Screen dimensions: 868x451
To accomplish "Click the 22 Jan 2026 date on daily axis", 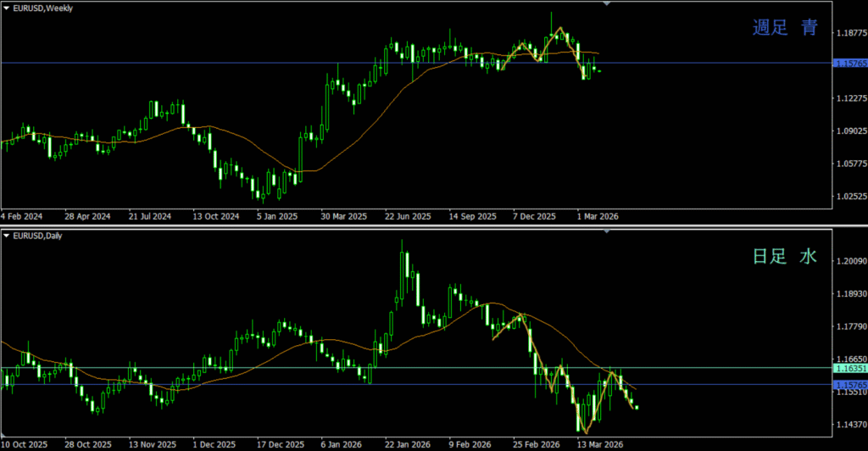I will click(x=404, y=444).
